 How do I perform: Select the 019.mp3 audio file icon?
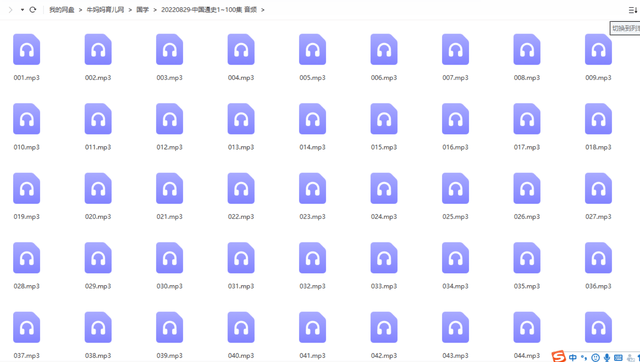point(27,188)
